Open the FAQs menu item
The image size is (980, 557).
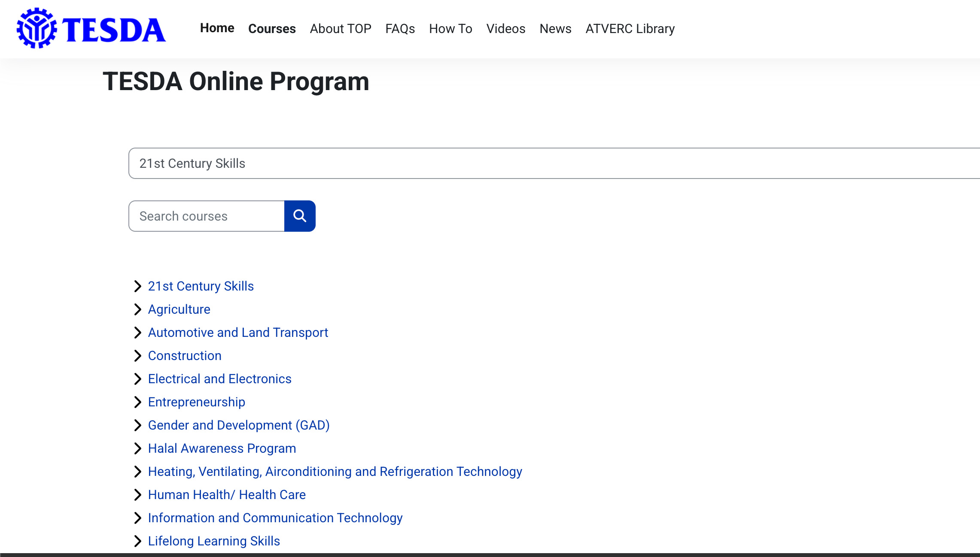400,29
